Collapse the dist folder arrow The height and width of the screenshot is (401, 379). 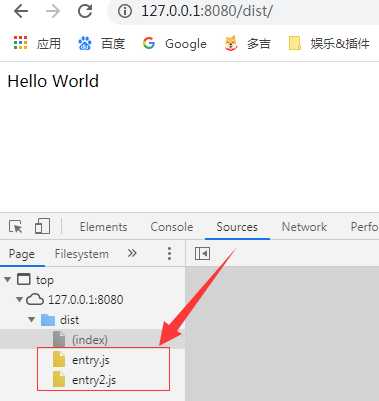point(32,319)
